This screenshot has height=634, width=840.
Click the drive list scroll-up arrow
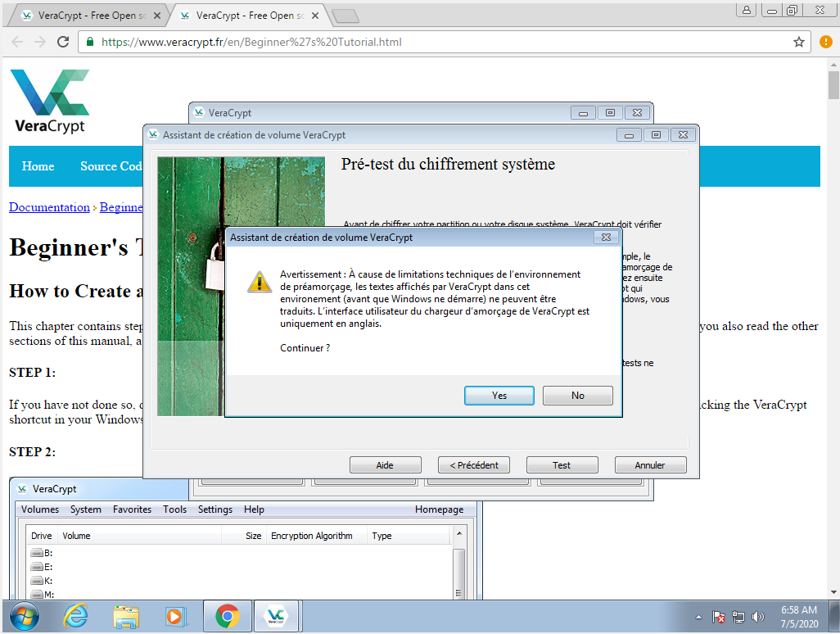point(459,533)
